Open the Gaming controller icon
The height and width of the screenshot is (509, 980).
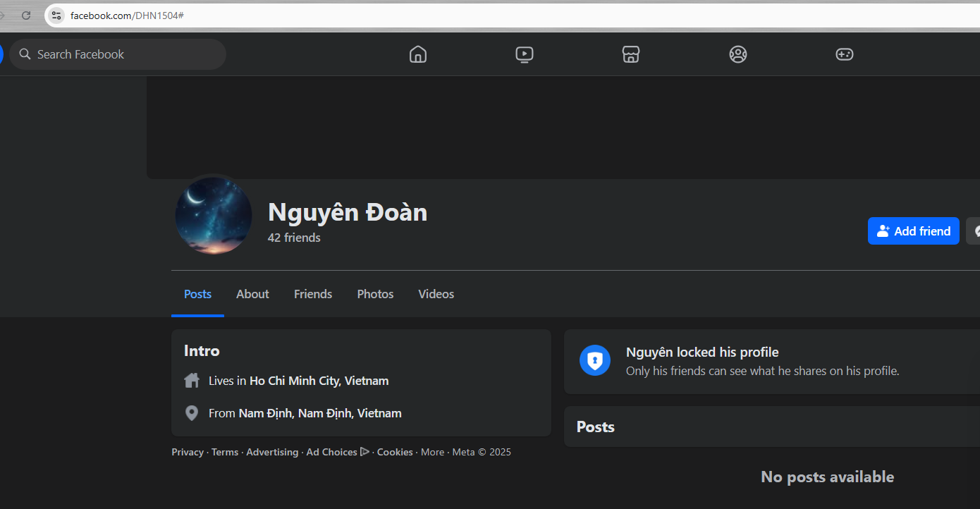845,54
